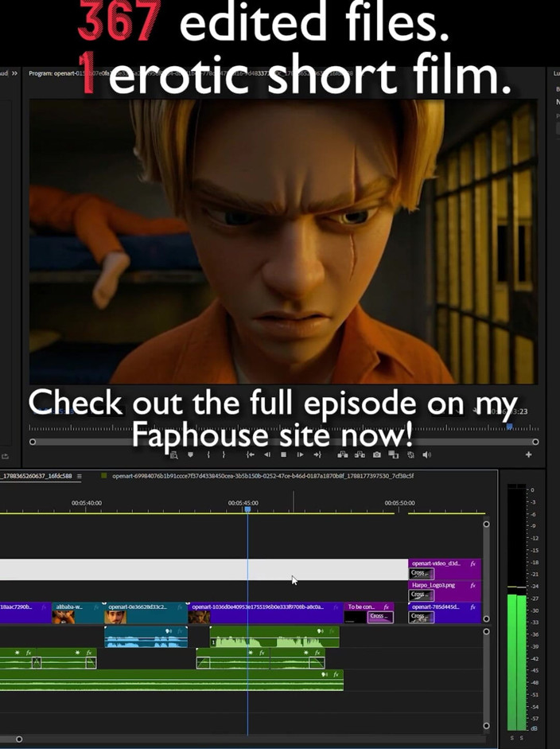Click the 00:05:40:00 ruler timecode
The width and height of the screenshot is (560, 749).
point(87,503)
